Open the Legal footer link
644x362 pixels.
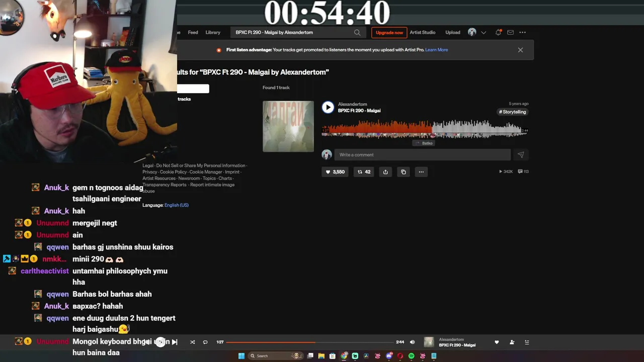click(148, 165)
